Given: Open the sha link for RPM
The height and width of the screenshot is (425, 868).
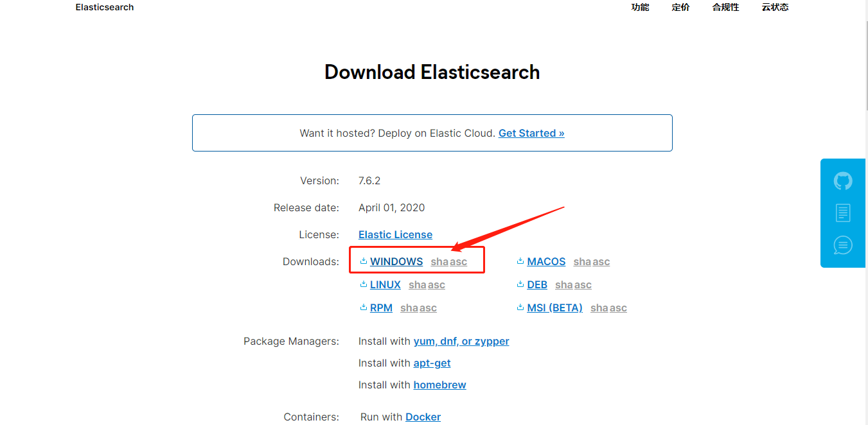Looking at the screenshot, I should pyautogui.click(x=409, y=308).
